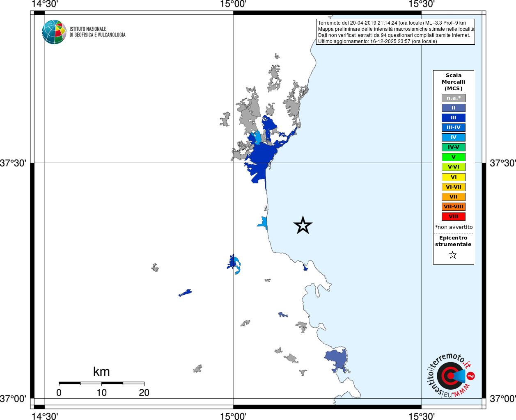
Task: Click the Istituto Nazionale di Geofisica text
Action: [97, 32]
